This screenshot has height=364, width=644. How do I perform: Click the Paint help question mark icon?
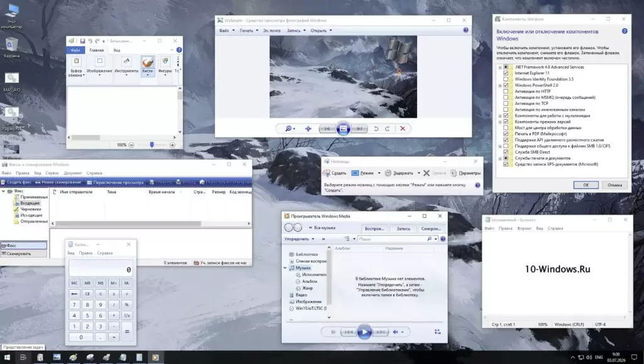(179, 50)
